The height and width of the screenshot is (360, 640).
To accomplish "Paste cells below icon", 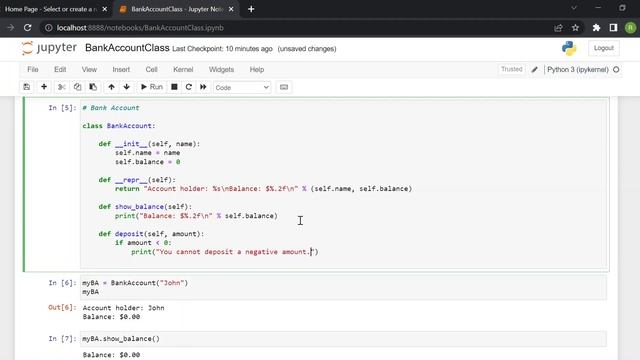I will (93, 87).
